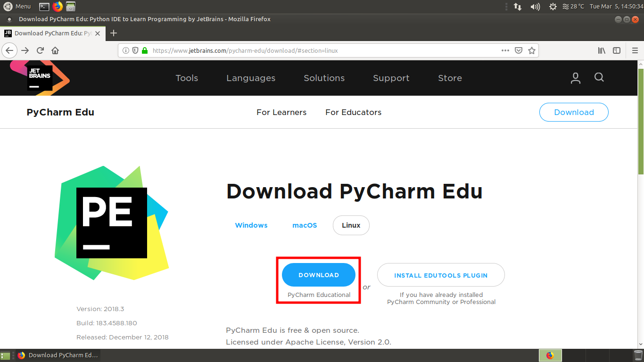
Task: Select the Download PyCharm Edu browser tab
Action: pos(52,33)
